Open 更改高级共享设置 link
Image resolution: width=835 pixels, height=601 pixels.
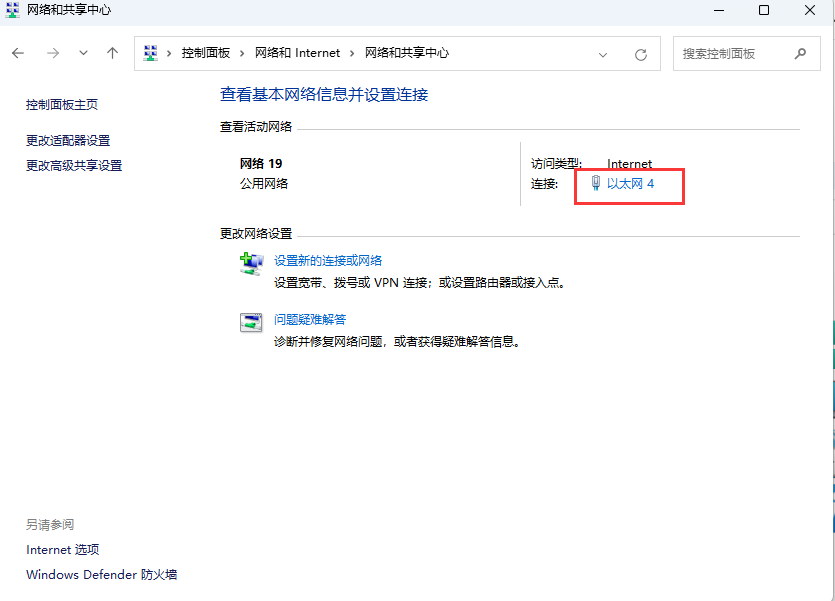click(74, 166)
